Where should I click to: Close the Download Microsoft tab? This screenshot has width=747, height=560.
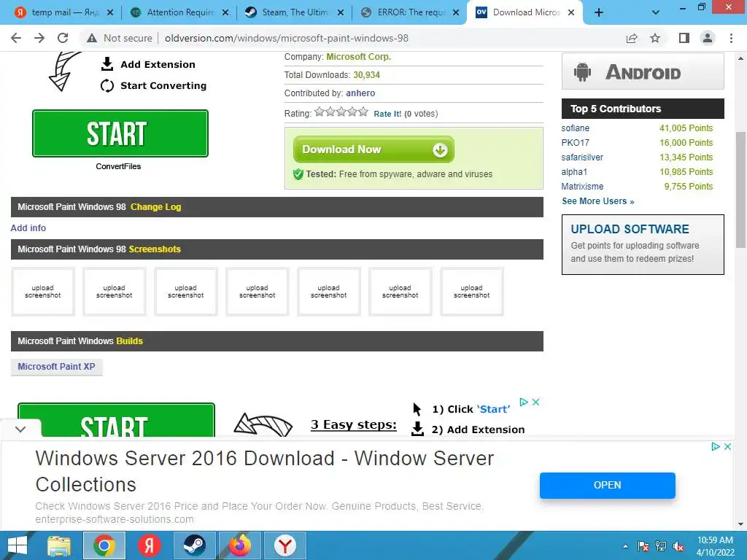(571, 13)
